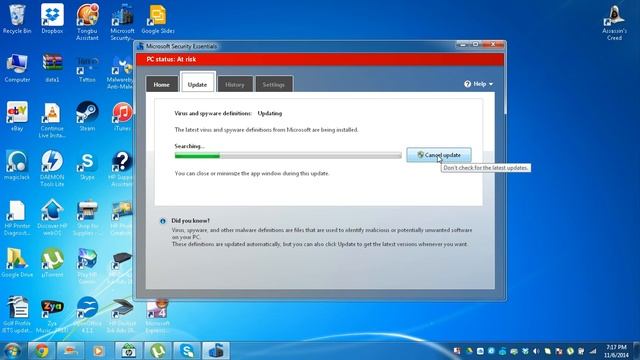The width and height of the screenshot is (640, 360).
Task: Switch to uTorrent in the taskbar
Action: pyautogui.click(x=158, y=351)
